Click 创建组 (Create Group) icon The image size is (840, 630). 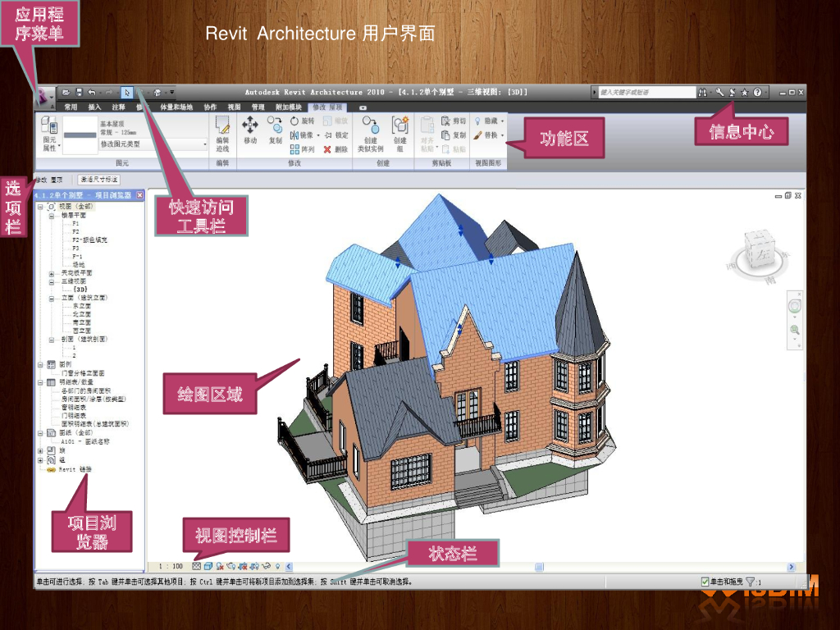[x=399, y=130]
